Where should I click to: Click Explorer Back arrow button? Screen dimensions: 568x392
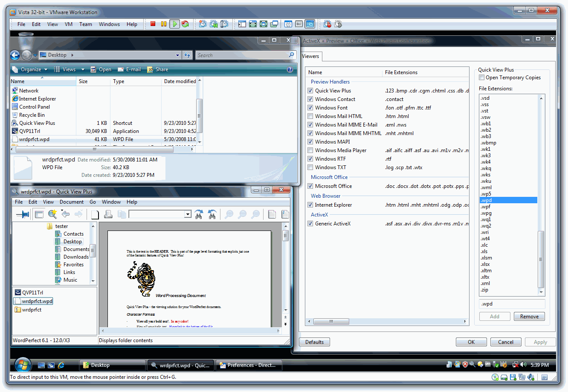[x=15, y=55]
